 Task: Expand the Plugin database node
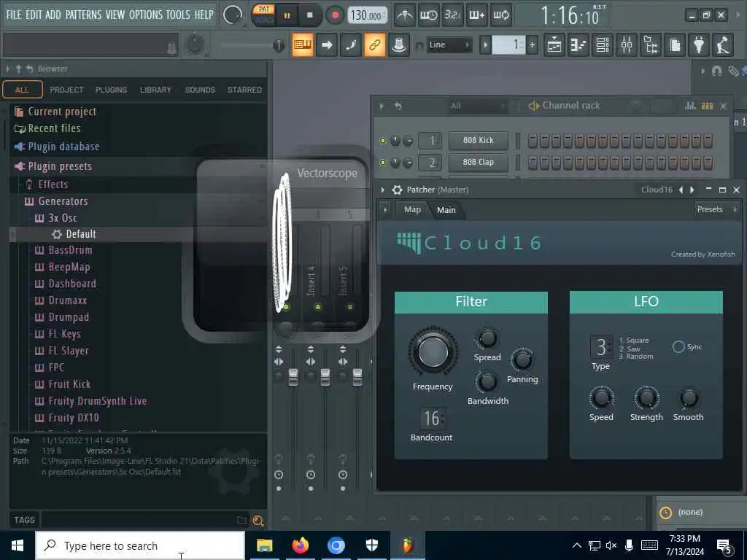[x=63, y=147]
